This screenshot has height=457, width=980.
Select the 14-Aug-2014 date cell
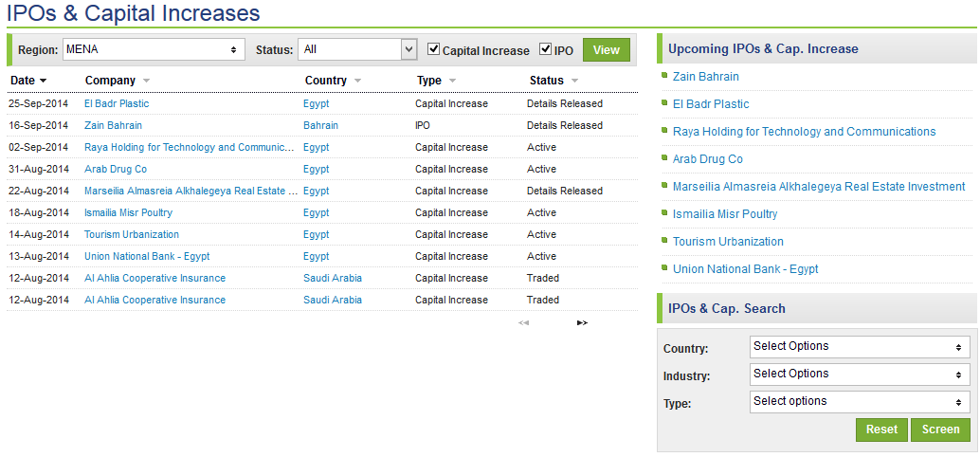click(x=39, y=235)
